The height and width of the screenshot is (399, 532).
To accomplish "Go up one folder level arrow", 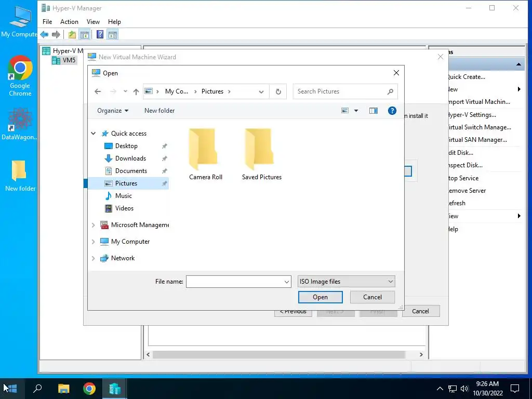I will 136,91.
